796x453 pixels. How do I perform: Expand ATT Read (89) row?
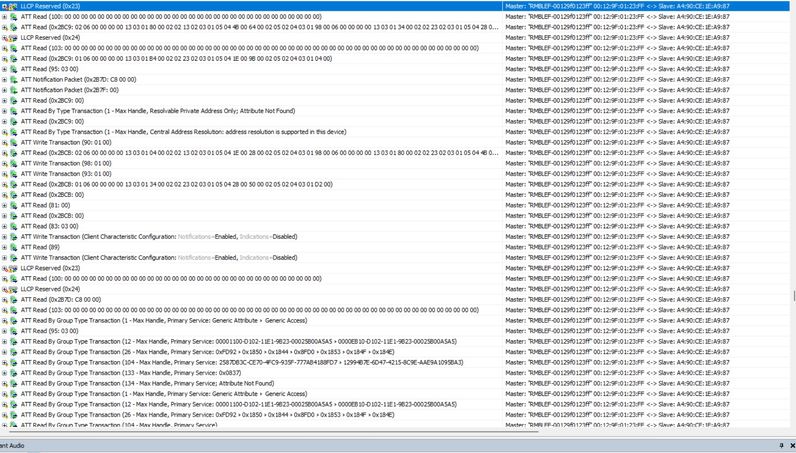(x=4, y=247)
